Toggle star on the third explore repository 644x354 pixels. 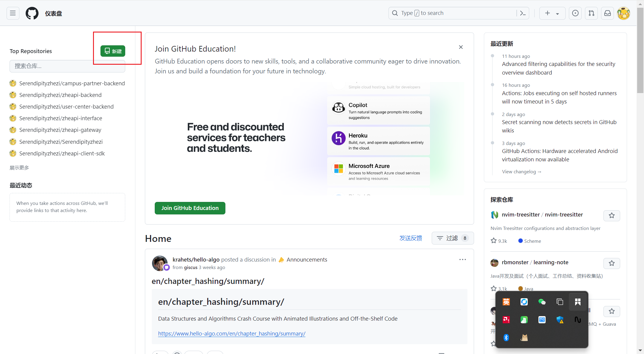click(x=612, y=311)
